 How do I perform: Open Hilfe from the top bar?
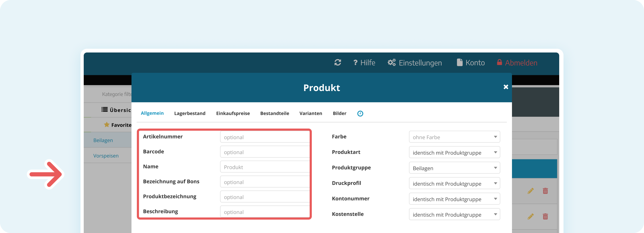coord(364,63)
